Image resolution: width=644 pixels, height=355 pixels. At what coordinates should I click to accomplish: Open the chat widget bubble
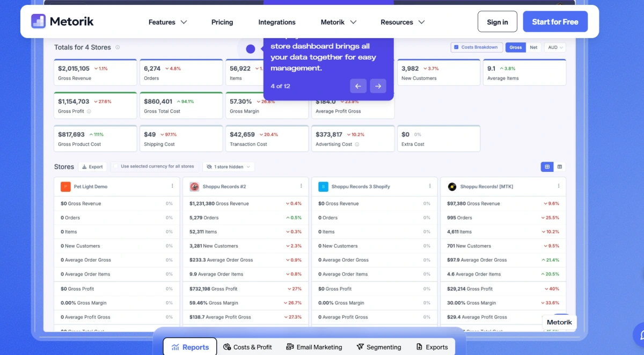click(640, 334)
